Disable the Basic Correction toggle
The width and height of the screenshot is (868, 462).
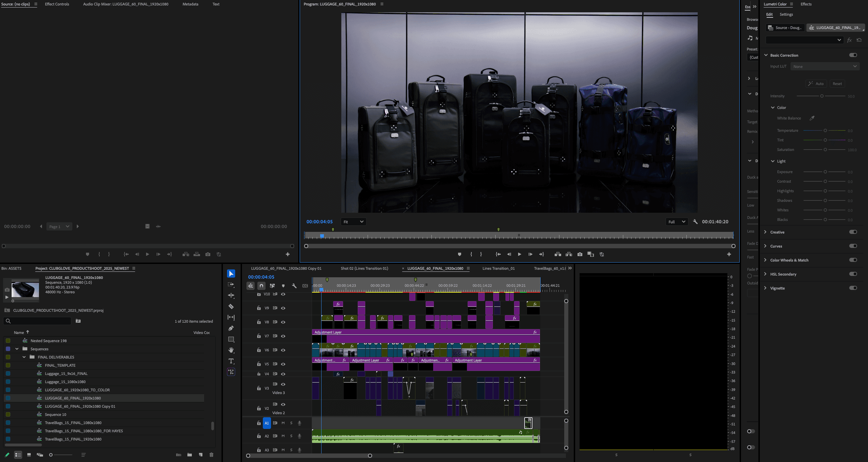tap(853, 55)
